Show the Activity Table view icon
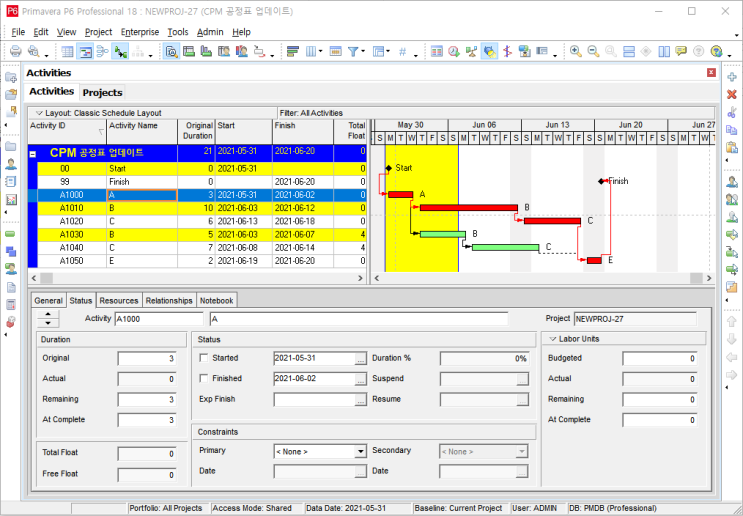This screenshot has height=516, width=743. [x=68, y=51]
